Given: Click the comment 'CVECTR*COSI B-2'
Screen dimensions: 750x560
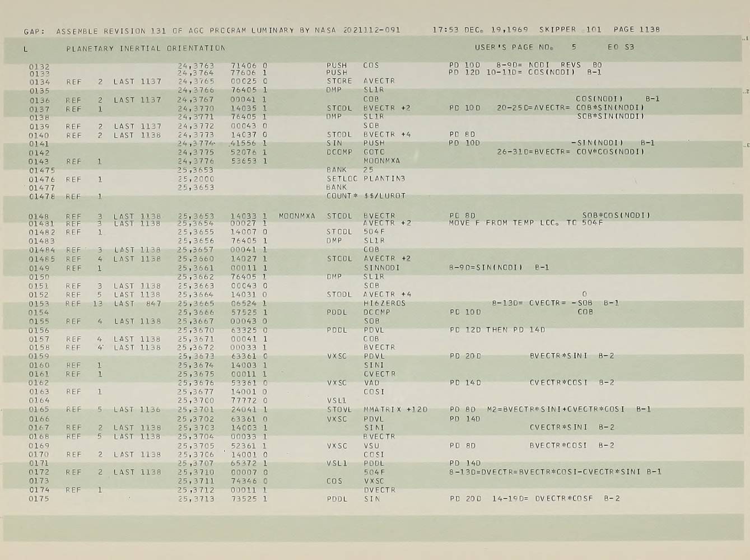Looking at the screenshot, I should point(572,383).
